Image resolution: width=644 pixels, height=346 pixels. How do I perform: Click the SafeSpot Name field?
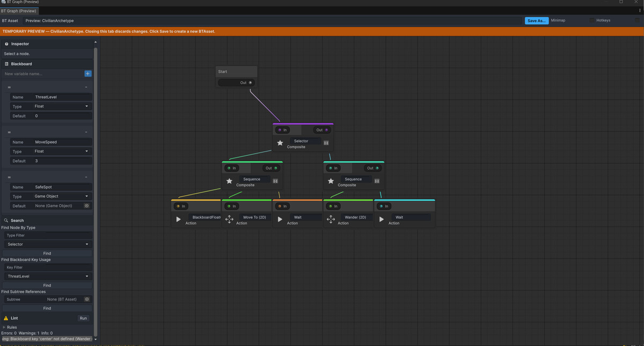[62, 187]
